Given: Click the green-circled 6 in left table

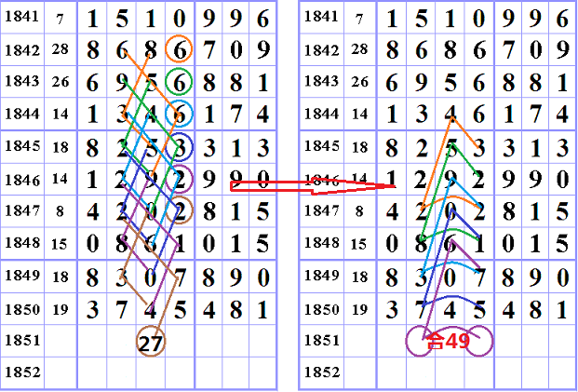Looking at the screenshot, I should pos(180,81).
